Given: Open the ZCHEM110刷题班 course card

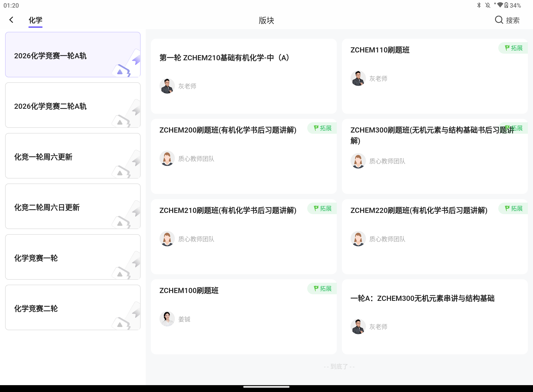Looking at the screenshot, I should tap(435, 76).
